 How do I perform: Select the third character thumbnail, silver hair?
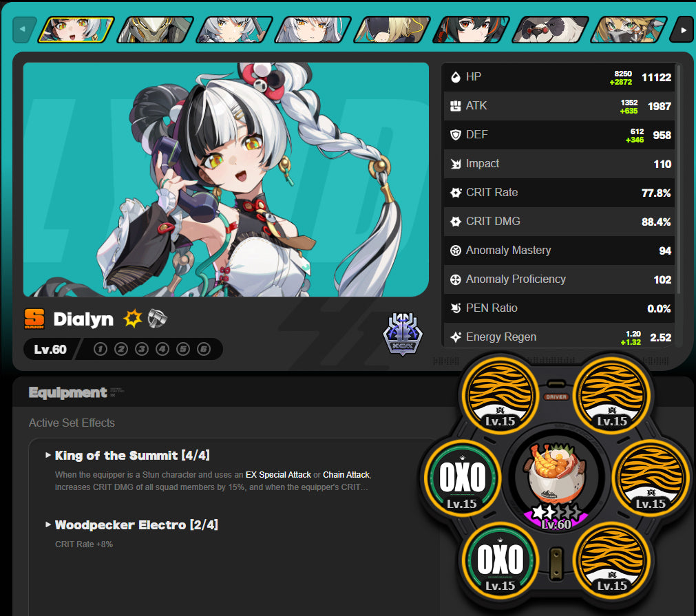[234, 30]
